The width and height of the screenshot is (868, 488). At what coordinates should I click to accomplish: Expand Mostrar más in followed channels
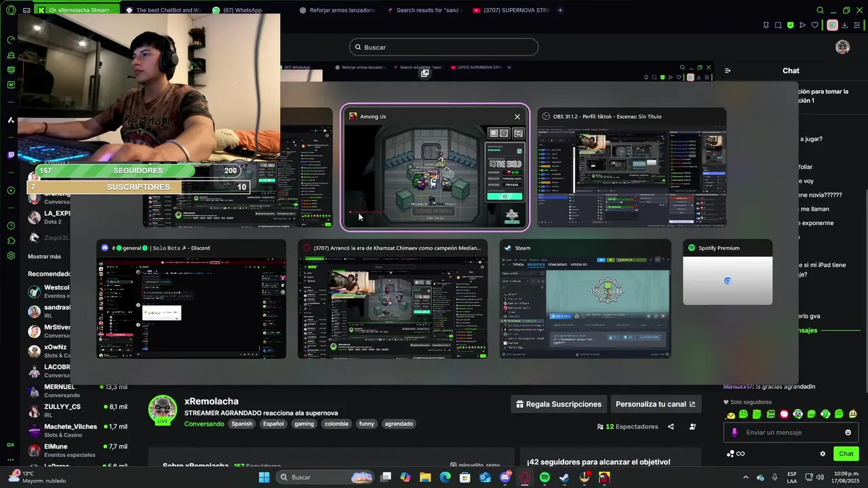[x=44, y=256]
